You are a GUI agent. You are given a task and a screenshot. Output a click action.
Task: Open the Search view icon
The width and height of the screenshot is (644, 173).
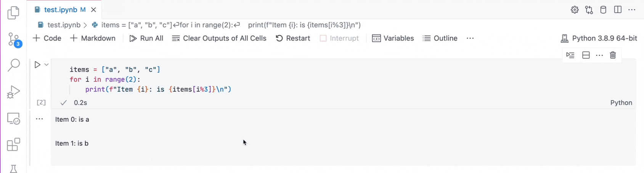[x=14, y=65]
